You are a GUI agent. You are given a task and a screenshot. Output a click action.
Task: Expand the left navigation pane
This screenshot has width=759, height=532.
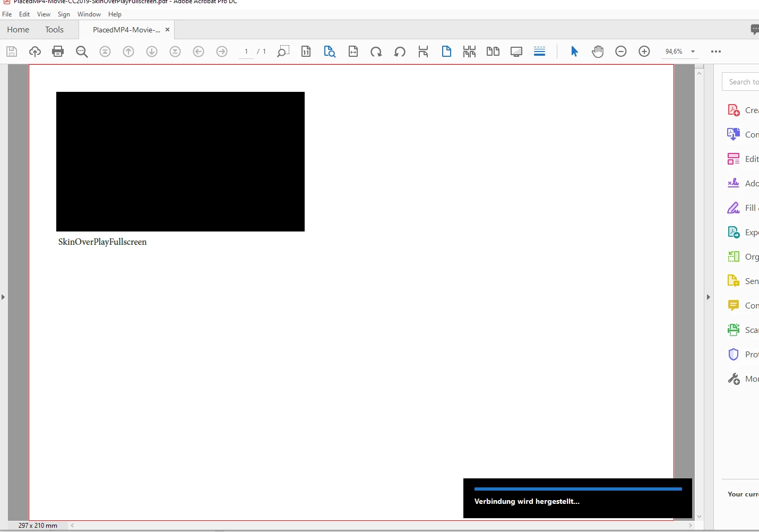pyautogui.click(x=3, y=297)
